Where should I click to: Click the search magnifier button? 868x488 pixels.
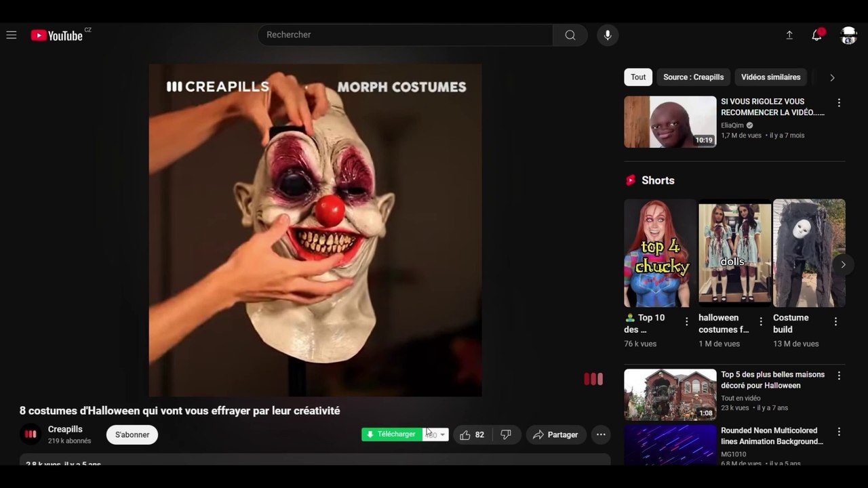point(570,35)
